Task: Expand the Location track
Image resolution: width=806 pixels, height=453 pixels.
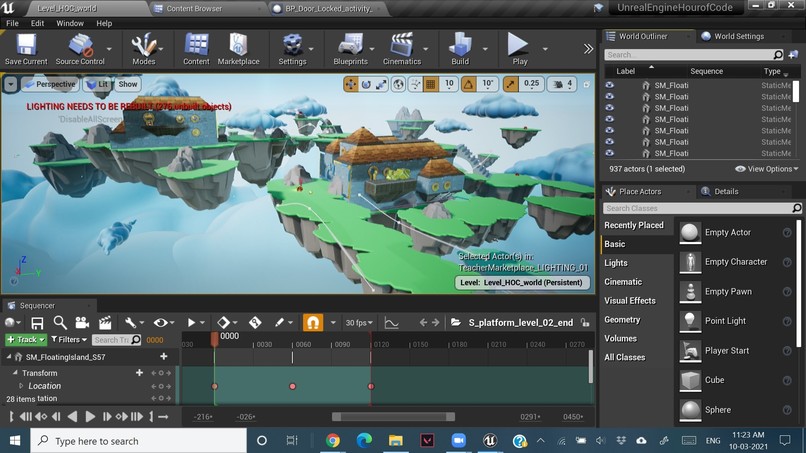Action: 21,386
